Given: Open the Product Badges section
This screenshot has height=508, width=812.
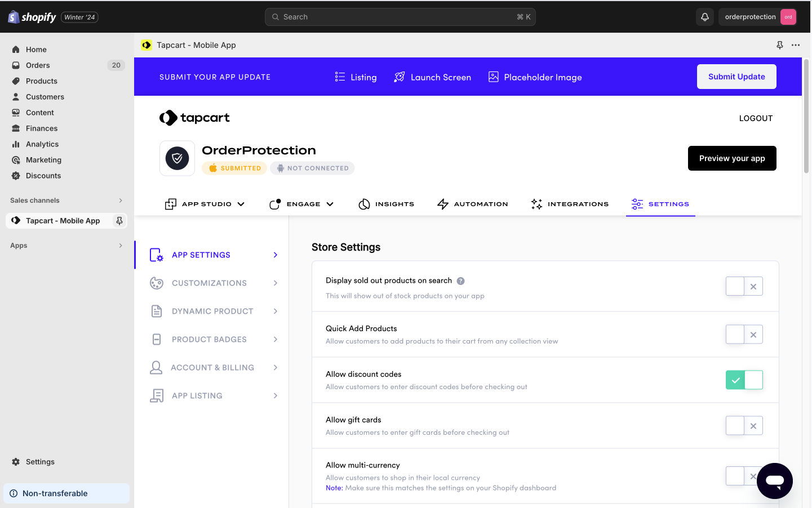Looking at the screenshot, I should click(x=214, y=340).
